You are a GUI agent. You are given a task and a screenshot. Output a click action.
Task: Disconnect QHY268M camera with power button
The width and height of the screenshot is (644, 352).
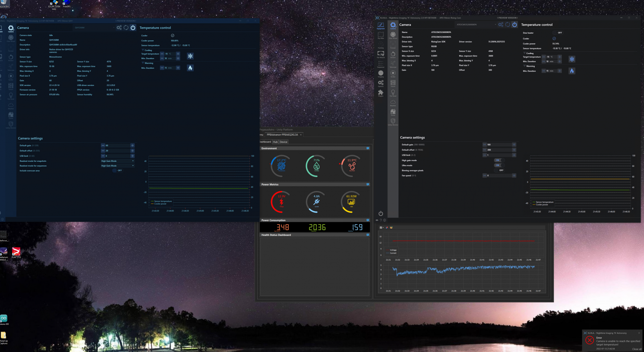tap(133, 28)
